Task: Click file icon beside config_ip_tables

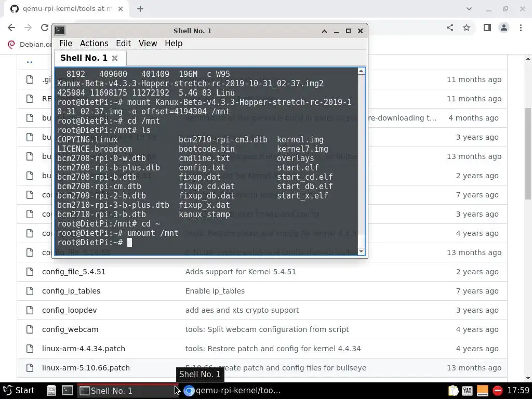Action: tap(30, 291)
